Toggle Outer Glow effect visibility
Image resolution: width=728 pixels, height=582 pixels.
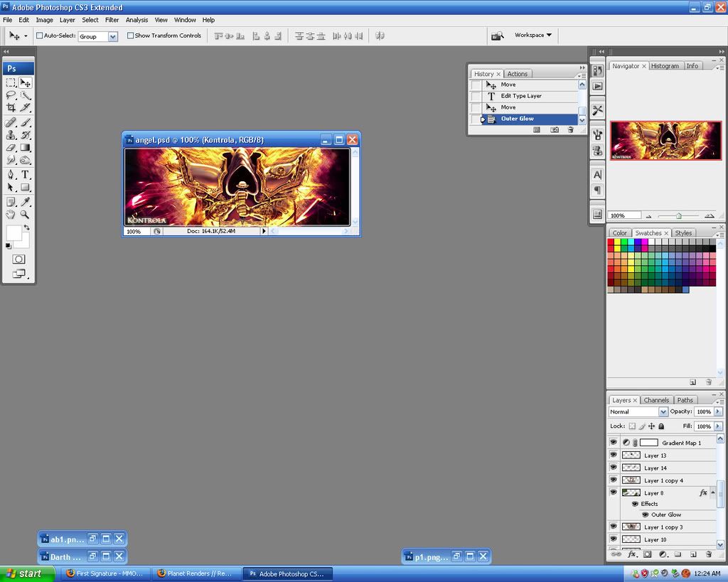645,514
